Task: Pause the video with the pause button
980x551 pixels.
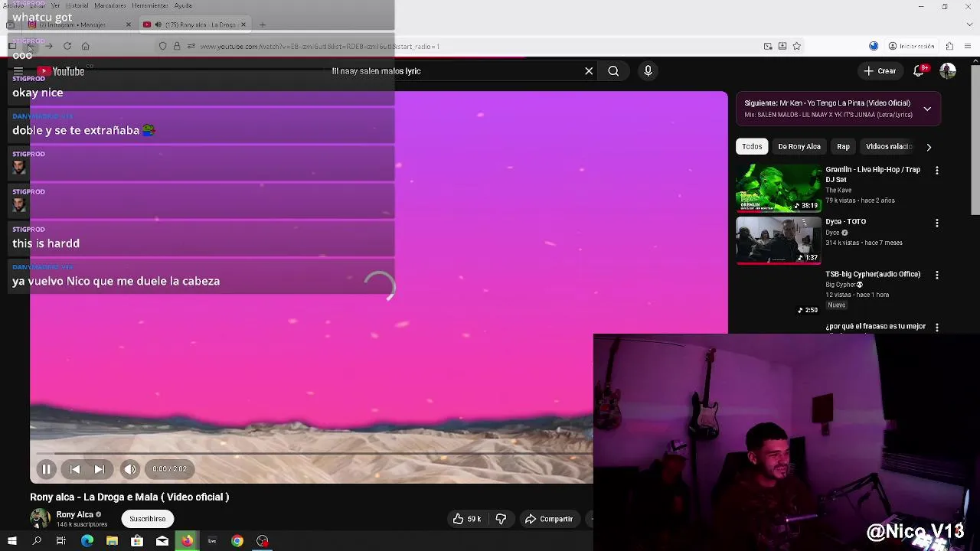Action: tap(46, 469)
